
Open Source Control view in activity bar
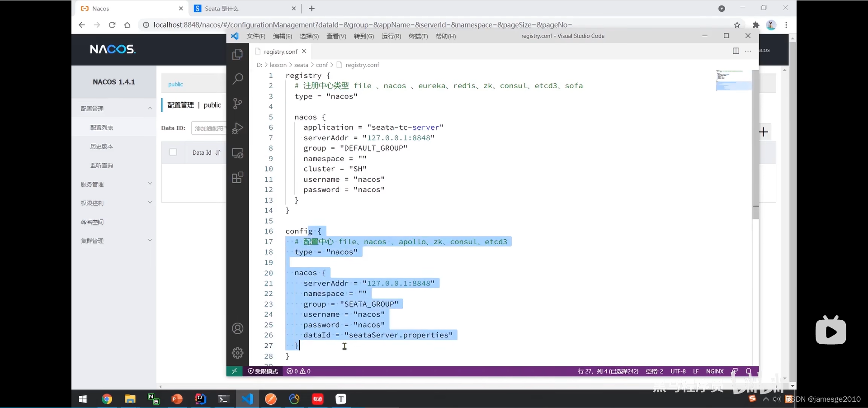click(237, 104)
